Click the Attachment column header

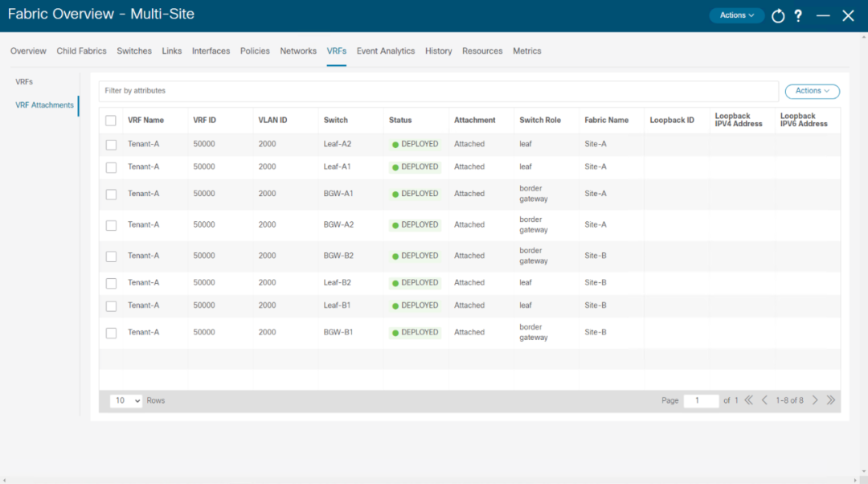[x=474, y=120]
